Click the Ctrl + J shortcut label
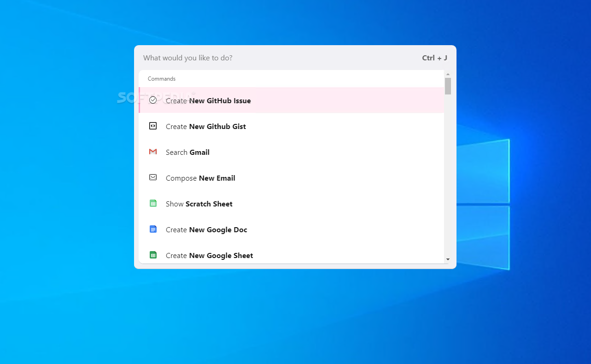Viewport: 591px width, 364px height. (x=434, y=58)
